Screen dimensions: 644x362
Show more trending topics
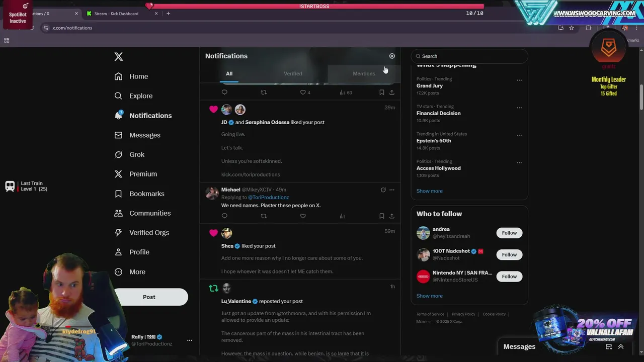429,191
